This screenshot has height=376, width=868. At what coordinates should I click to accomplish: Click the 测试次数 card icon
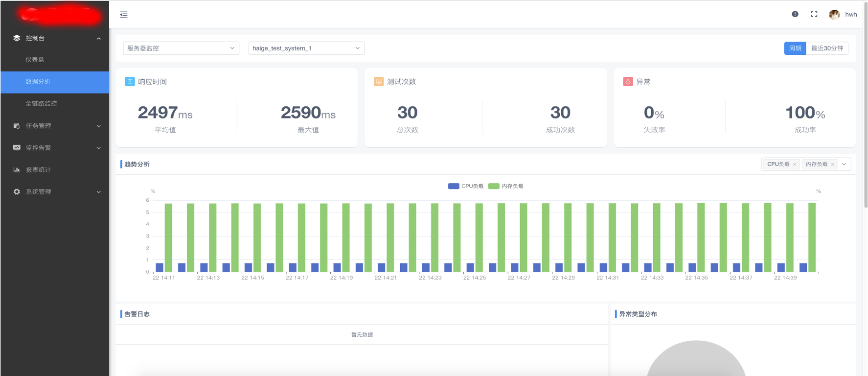[x=379, y=81]
